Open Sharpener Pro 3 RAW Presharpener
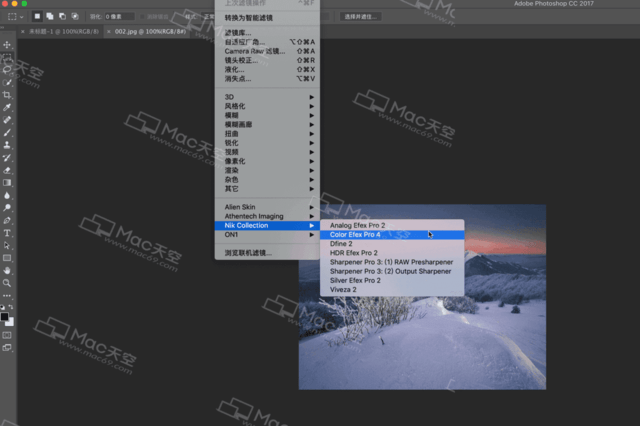This screenshot has width=640, height=426. point(392,262)
